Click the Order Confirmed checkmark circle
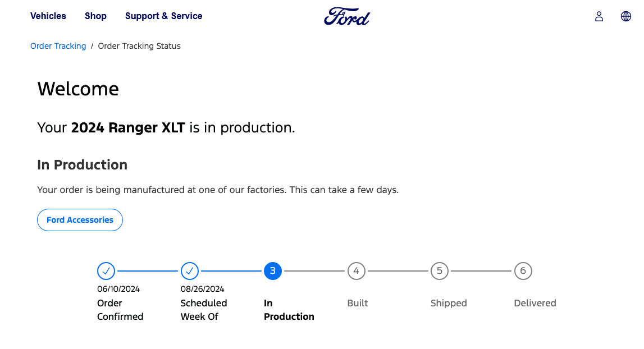This screenshot has height=349, width=644. [x=106, y=271]
